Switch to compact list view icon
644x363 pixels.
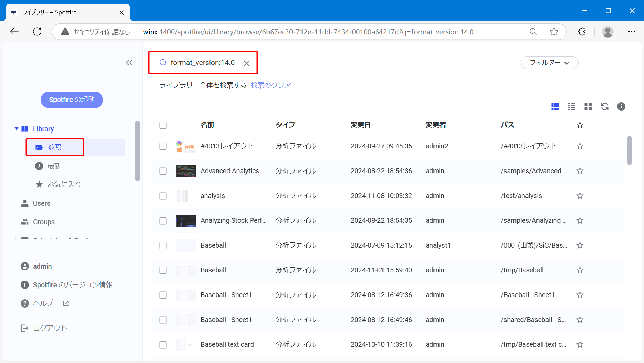[x=572, y=106]
